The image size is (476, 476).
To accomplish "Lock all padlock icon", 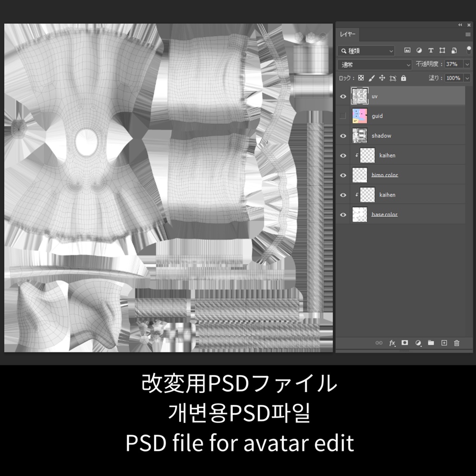I will (x=403, y=78).
